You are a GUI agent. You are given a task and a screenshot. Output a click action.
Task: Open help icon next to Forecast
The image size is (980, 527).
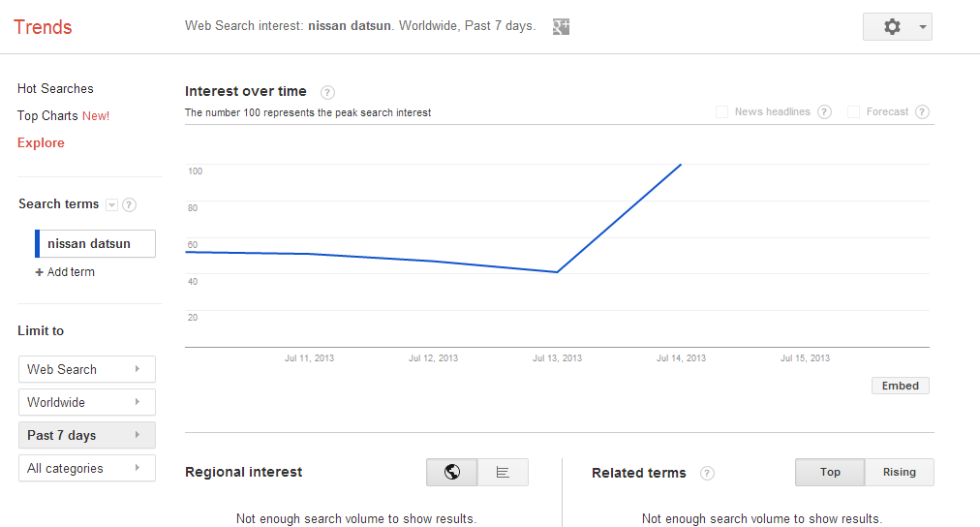coord(922,112)
